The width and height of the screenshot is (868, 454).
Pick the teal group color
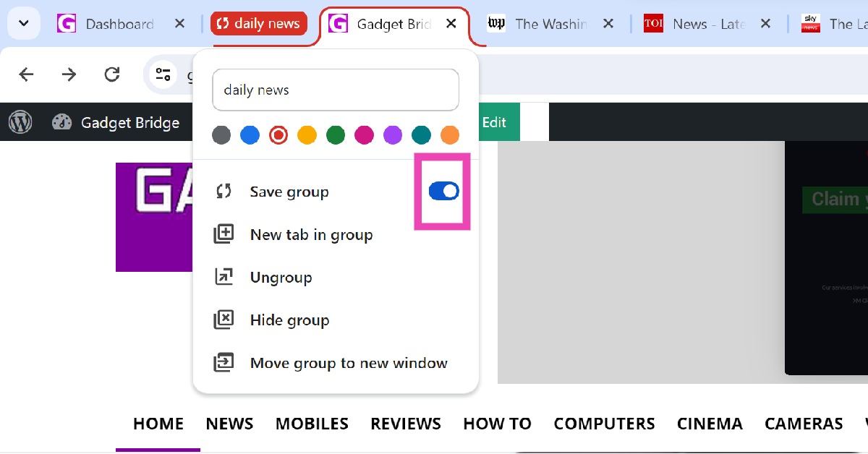[x=421, y=135]
